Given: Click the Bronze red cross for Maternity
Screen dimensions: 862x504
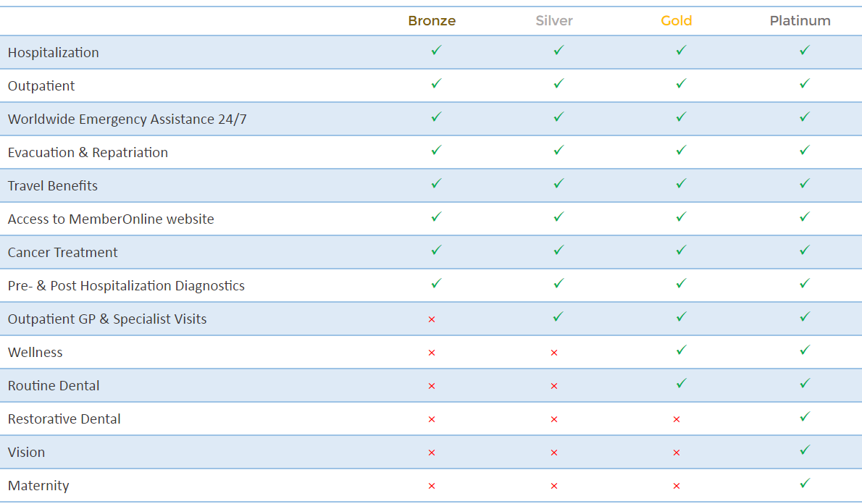Looking at the screenshot, I should tap(432, 487).
